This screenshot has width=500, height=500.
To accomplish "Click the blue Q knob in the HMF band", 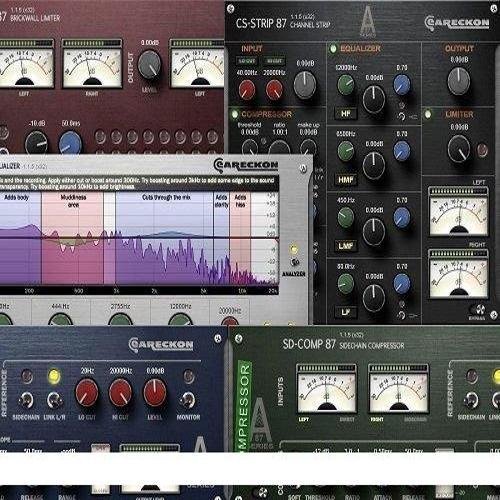I will click(x=402, y=151).
